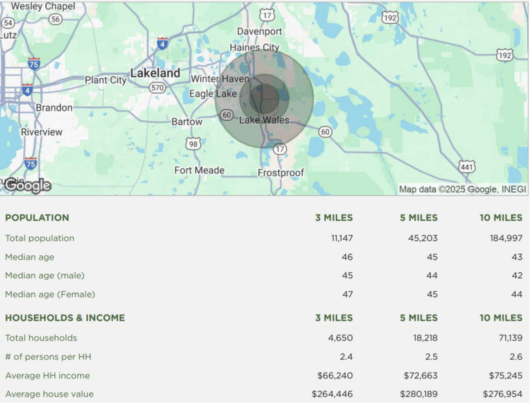Click 5 MILES header in Population section

click(x=419, y=218)
